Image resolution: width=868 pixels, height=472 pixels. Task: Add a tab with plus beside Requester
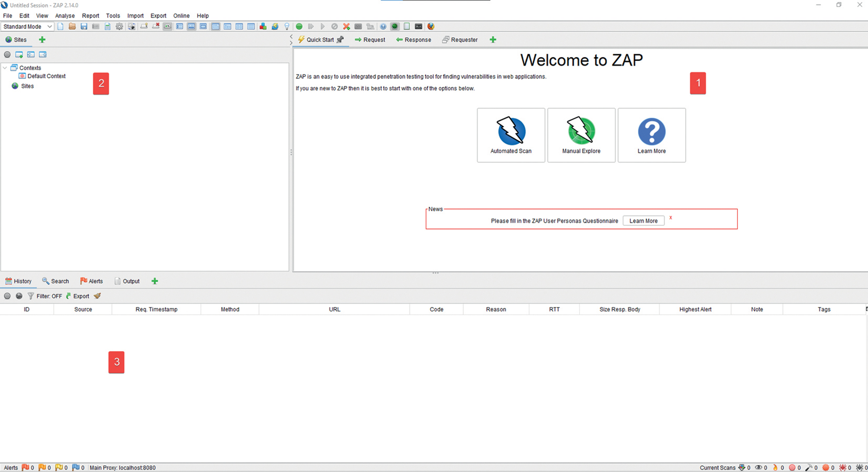(493, 39)
